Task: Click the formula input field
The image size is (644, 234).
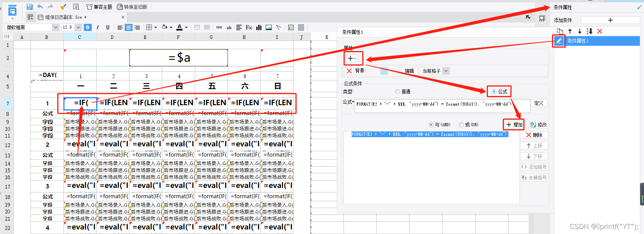Action: click(442, 106)
